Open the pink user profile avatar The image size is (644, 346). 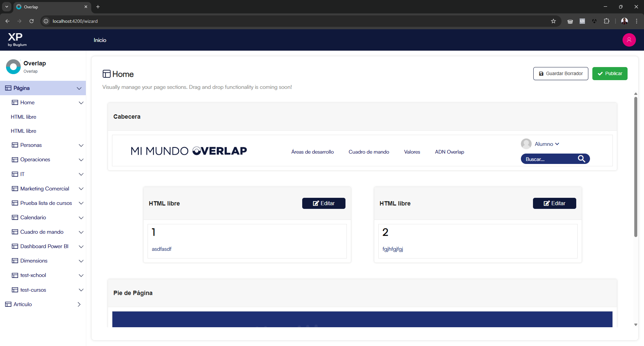pyautogui.click(x=629, y=40)
